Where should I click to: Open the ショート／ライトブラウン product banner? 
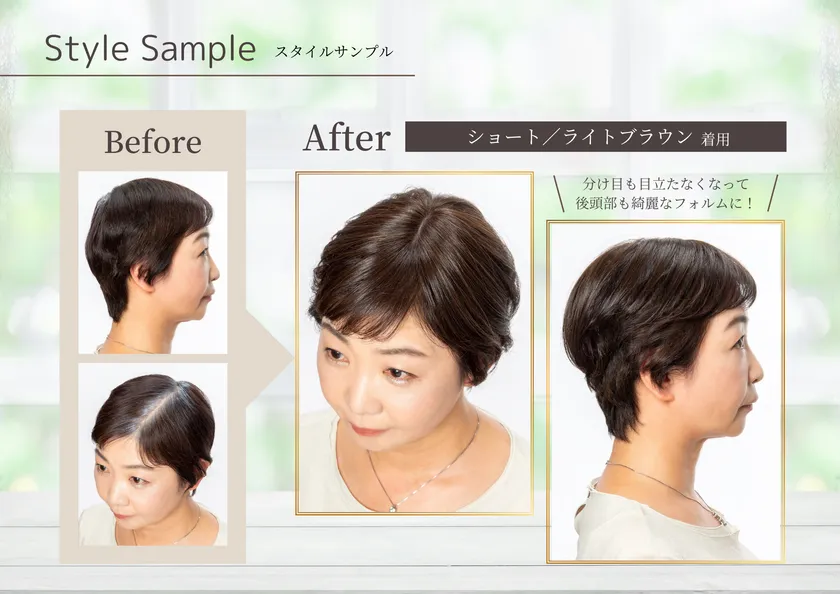pyautogui.click(x=580, y=136)
